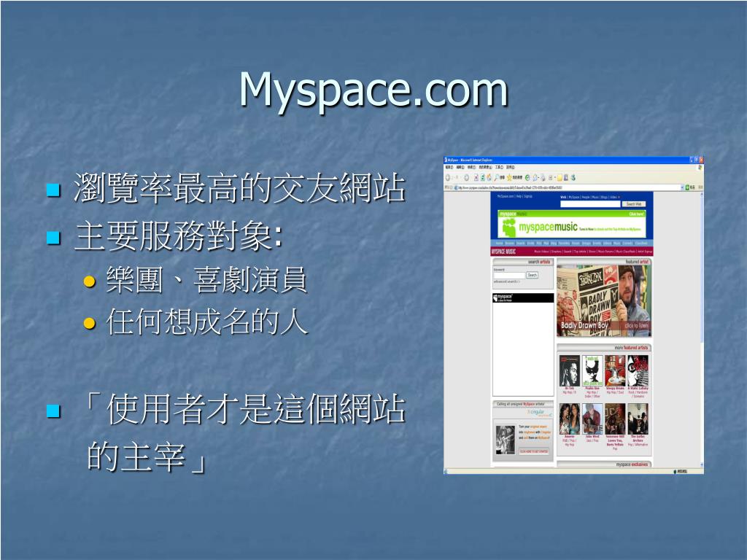This screenshot has width=747, height=560.
Task: Click the black-and-white guitarist photo in ad
Action: pyautogui.click(x=506, y=440)
